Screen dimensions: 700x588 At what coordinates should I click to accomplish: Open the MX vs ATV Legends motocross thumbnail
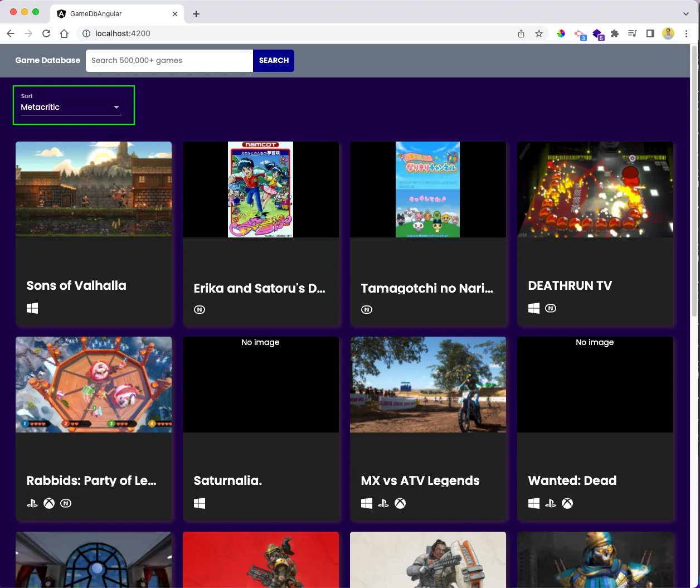click(x=428, y=385)
